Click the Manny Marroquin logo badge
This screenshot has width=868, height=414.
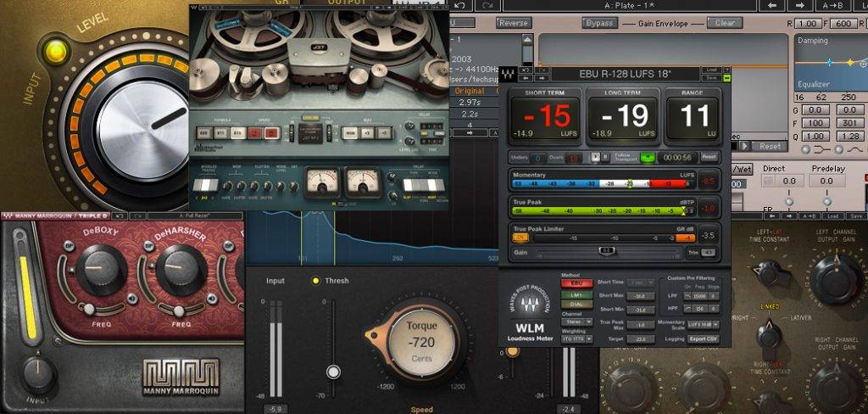click(181, 377)
